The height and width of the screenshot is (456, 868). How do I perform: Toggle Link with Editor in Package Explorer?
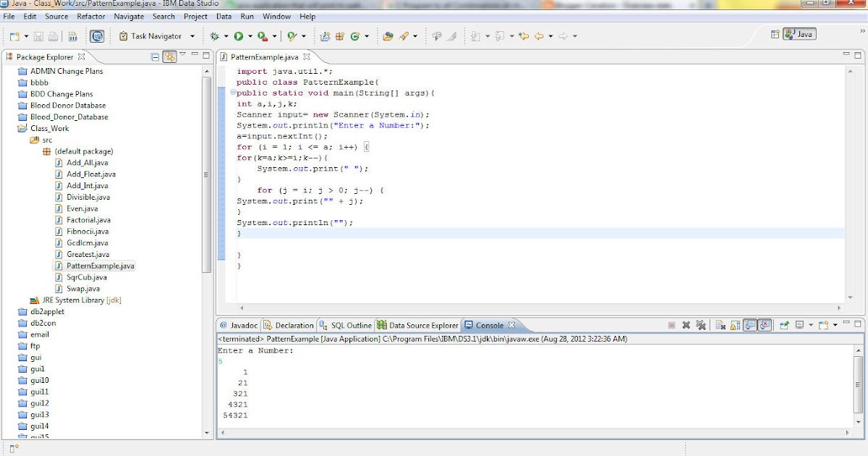(170, 56)
